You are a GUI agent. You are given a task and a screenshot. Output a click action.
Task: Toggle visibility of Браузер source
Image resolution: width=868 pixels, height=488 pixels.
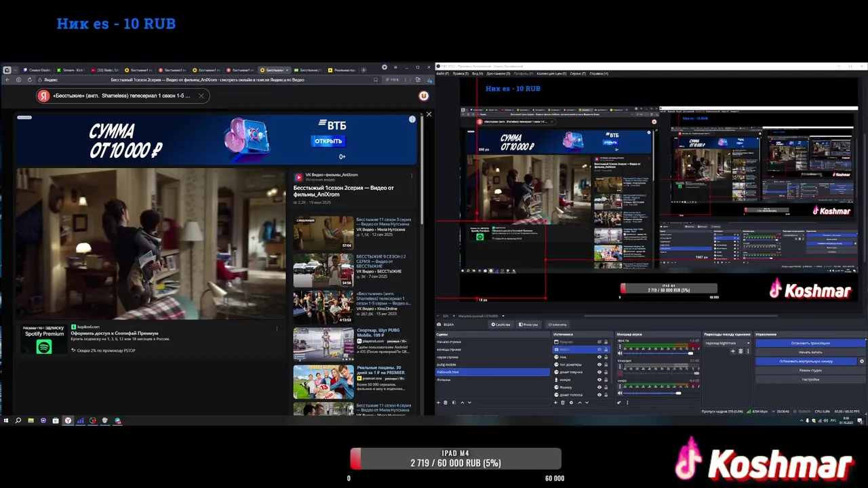[599, 342]
